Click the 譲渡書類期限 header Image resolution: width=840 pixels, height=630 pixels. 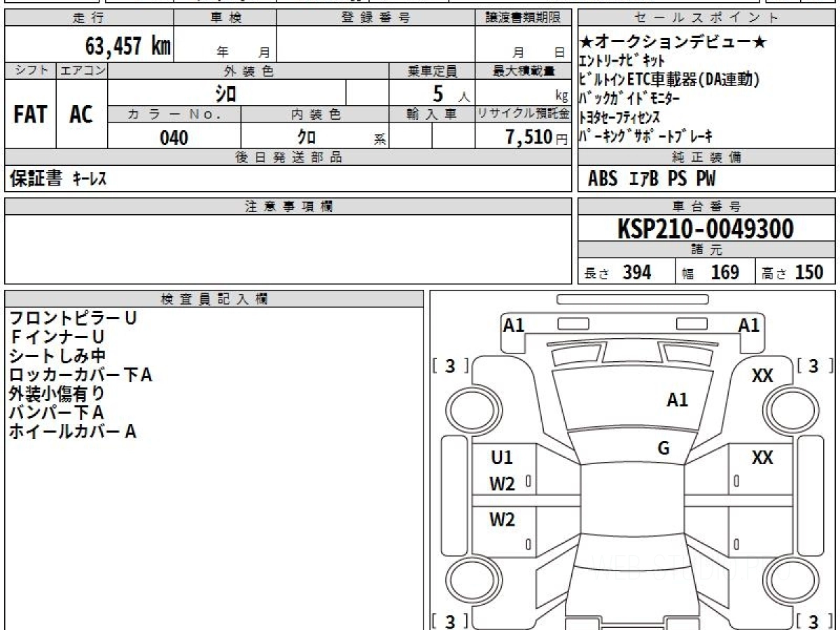(x=524, y=18)
